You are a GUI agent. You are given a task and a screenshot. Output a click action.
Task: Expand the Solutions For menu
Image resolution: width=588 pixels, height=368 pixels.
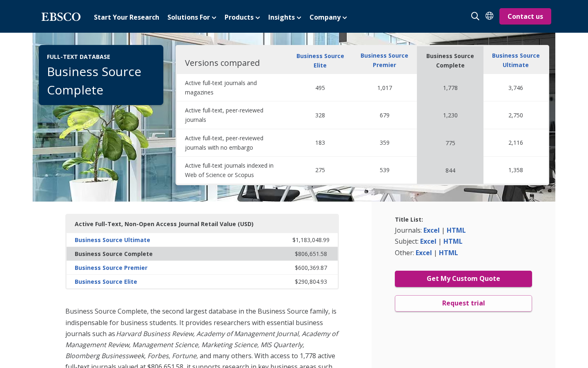coord(192,17)
